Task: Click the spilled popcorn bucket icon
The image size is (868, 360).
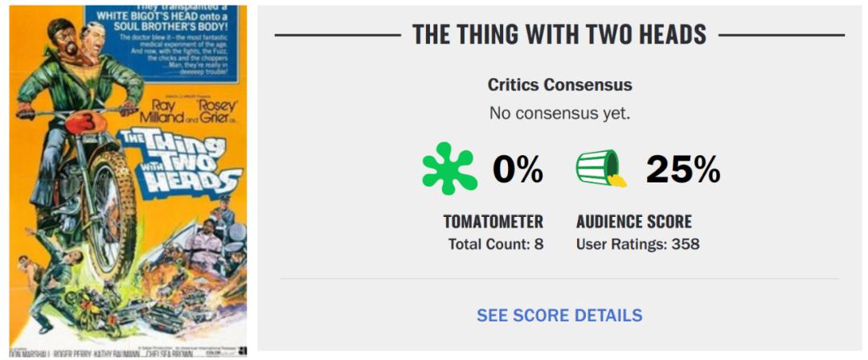Action: [x=600, y=169]
